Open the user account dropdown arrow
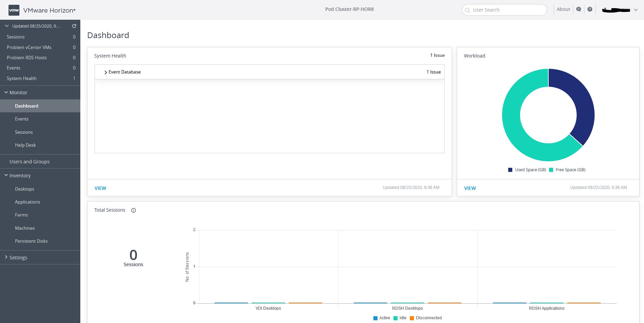 pos(635,10)
